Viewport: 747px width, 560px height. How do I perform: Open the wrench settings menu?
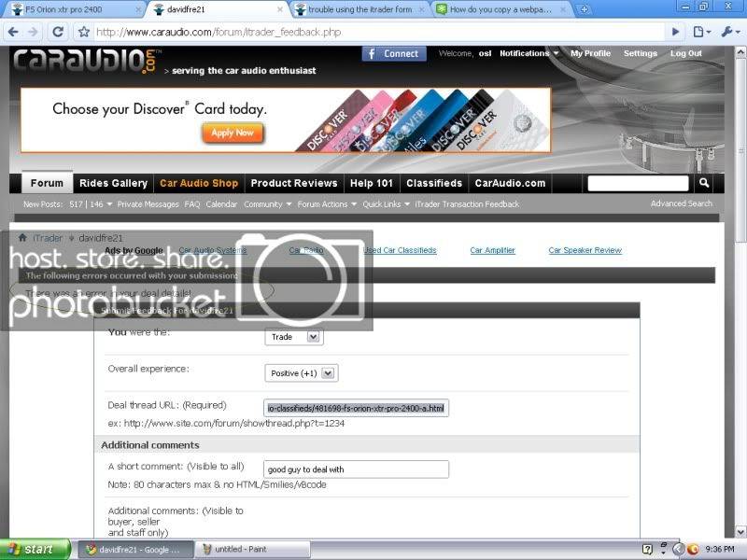click(x=730, y=32)
